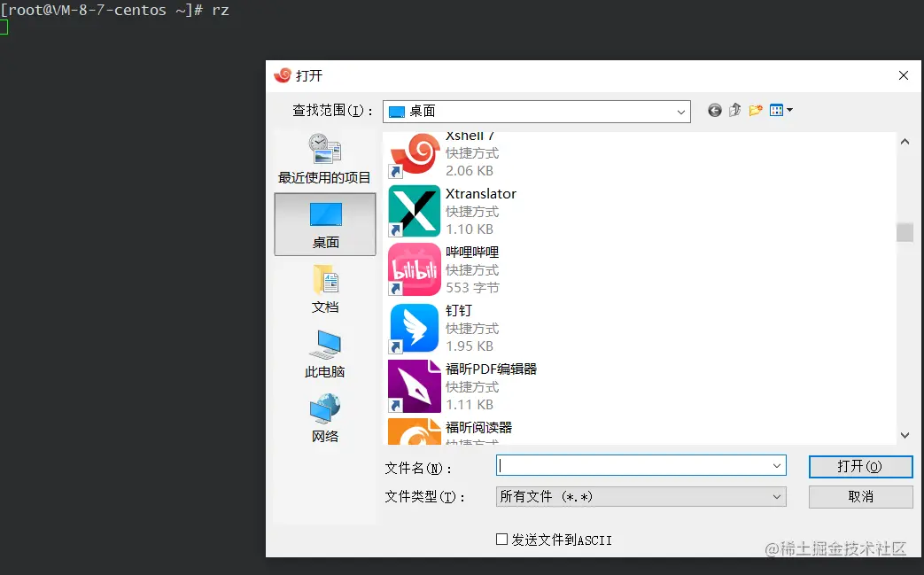Open the view menu icon
924x575 pixels.
pos(780,110)
